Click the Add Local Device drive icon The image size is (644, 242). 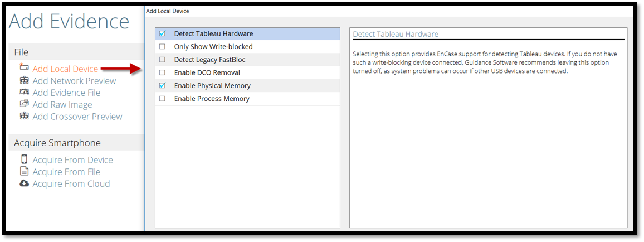(24, 67)
